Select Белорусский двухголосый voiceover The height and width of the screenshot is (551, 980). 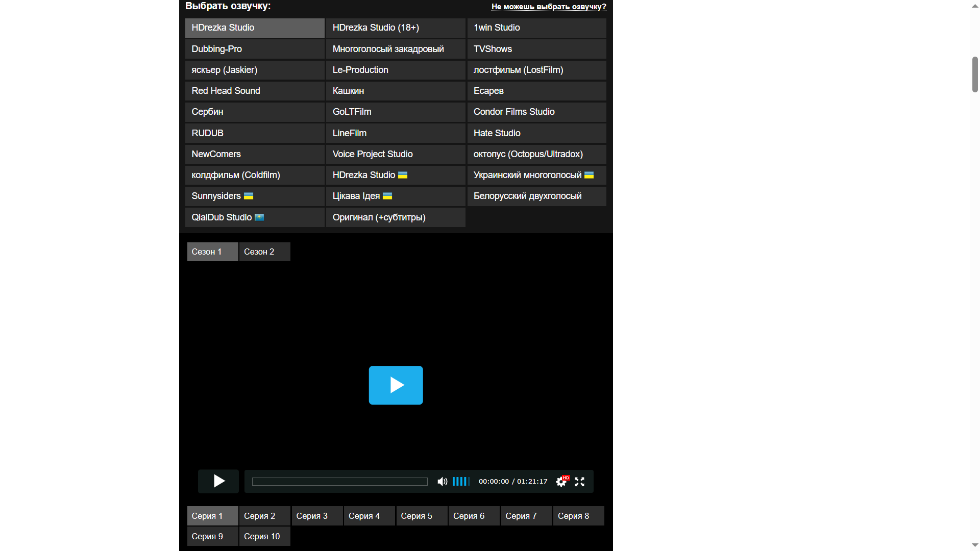point(536,196)
